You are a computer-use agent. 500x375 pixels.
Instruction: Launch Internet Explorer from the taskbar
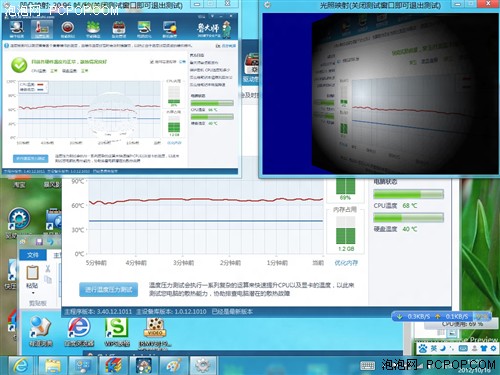point(21,366)
